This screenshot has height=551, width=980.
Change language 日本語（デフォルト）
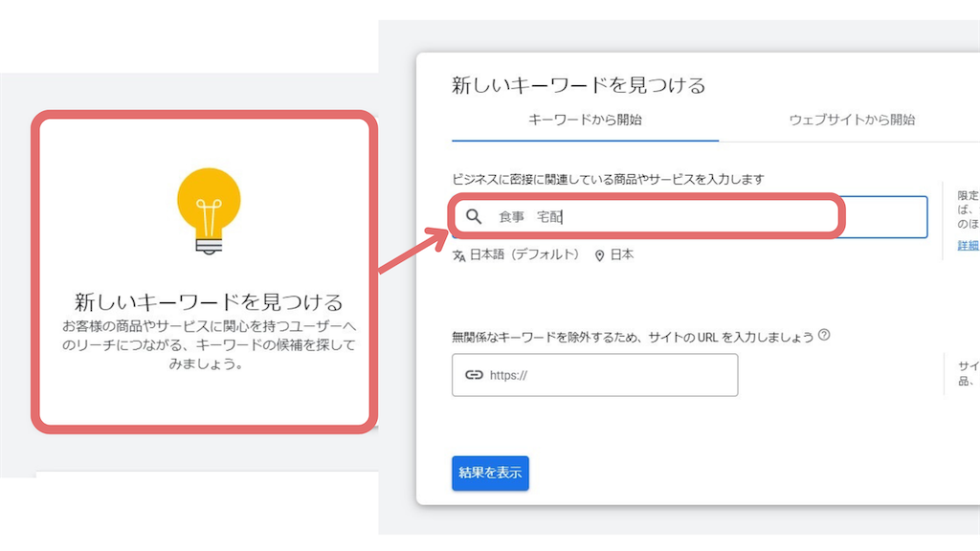click(x=524, y=254)
